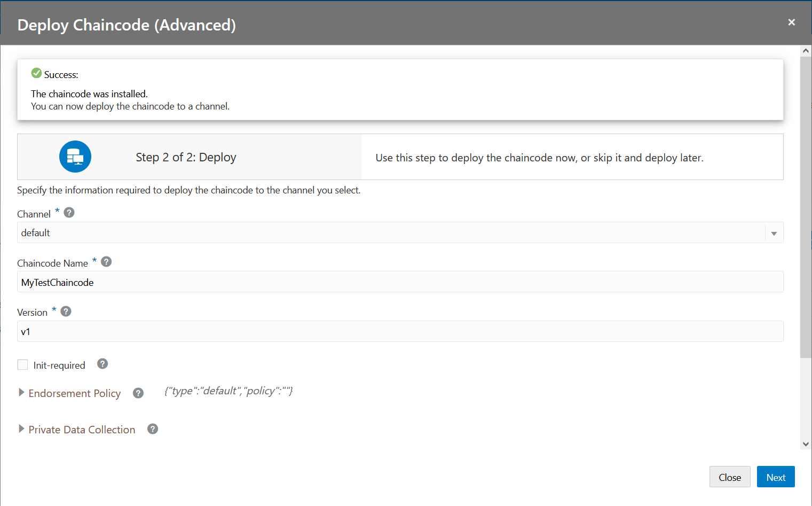
Task: Click the Close button at bottom
Action: click(730, 477)
